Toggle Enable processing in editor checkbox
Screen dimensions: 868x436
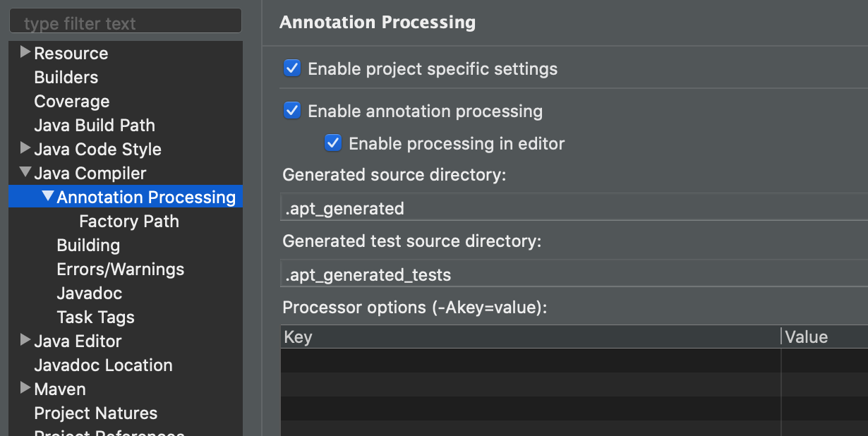(x=333, y=143)
